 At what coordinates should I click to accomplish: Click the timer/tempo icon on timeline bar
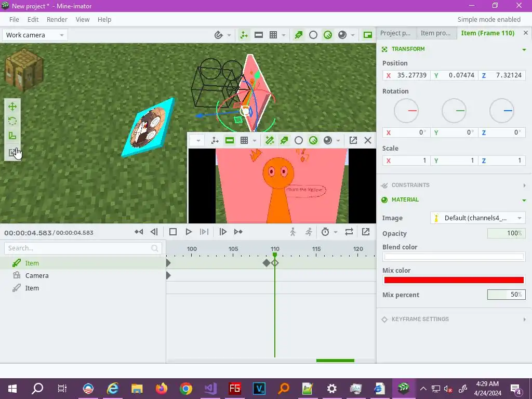point(325,232)
